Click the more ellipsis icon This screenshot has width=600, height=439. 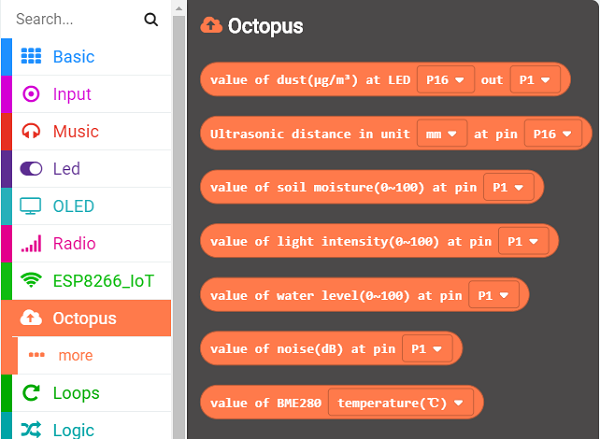tap(37, 355)
